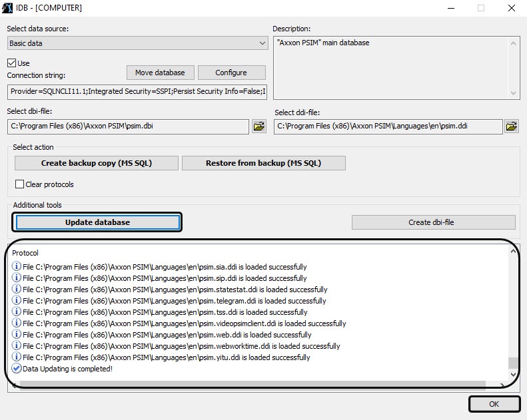Confirm with the OK button
527x420 pixels.
tap(494, 404)
